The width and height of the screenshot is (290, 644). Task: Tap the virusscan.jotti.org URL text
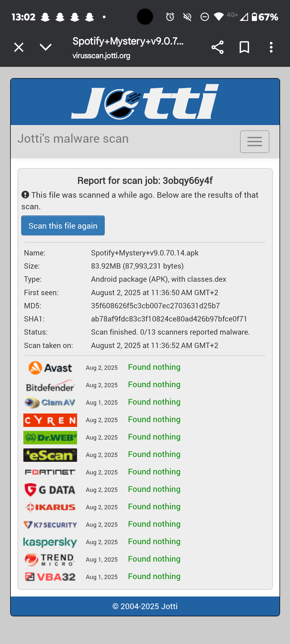pos(101,56)
